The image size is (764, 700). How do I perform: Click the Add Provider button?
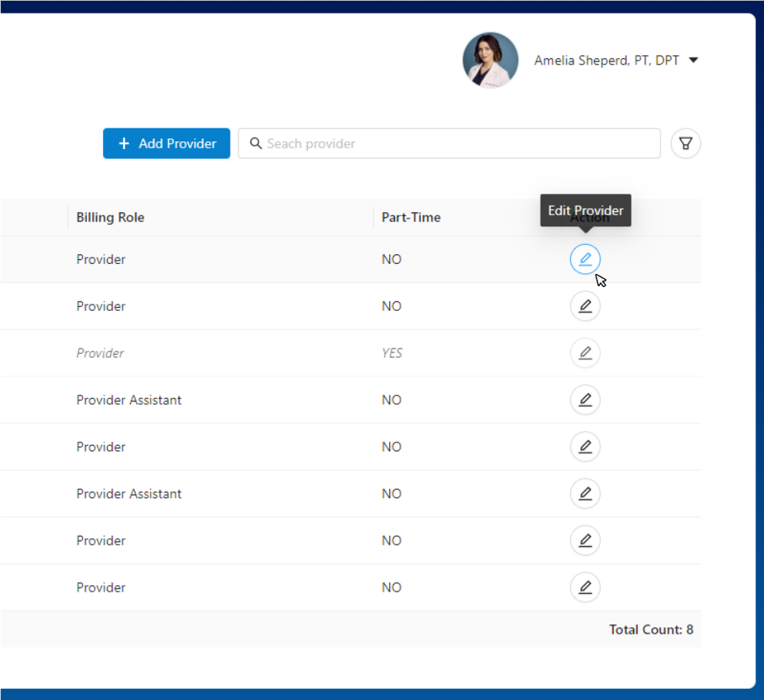tap(167, 144)
